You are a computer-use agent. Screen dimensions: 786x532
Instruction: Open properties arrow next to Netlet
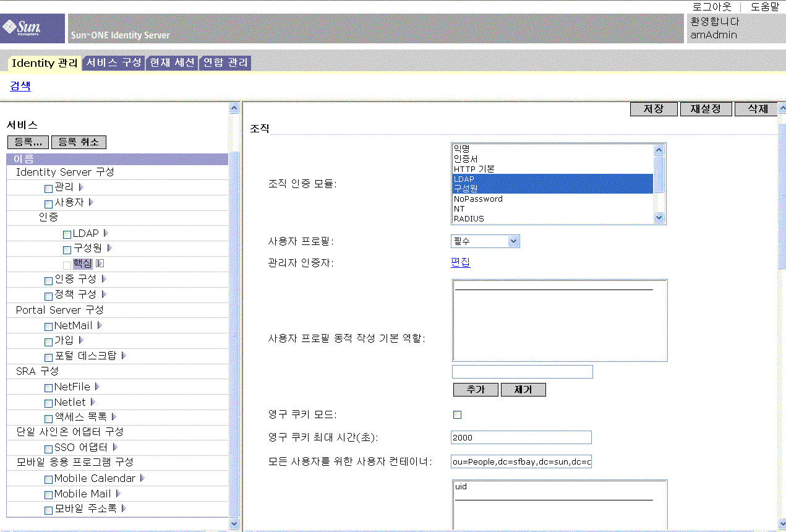pyautogui.click(x=93, y=402)
